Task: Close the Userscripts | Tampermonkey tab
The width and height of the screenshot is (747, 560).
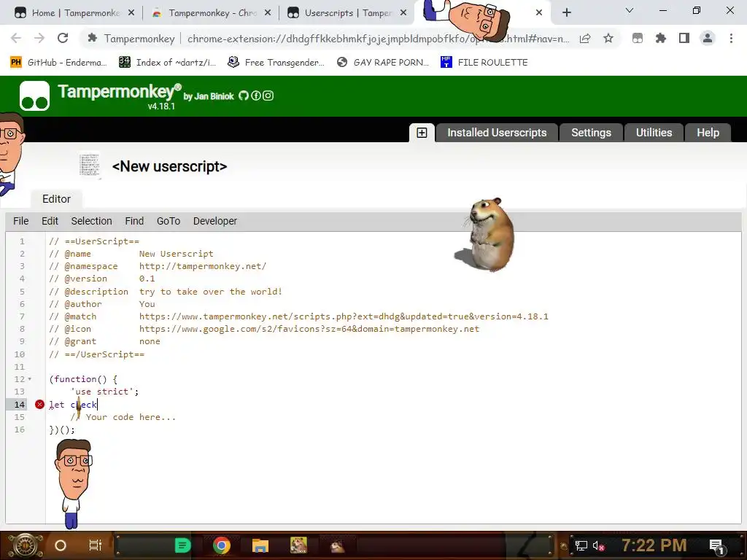Action: (x=403, y=13)
